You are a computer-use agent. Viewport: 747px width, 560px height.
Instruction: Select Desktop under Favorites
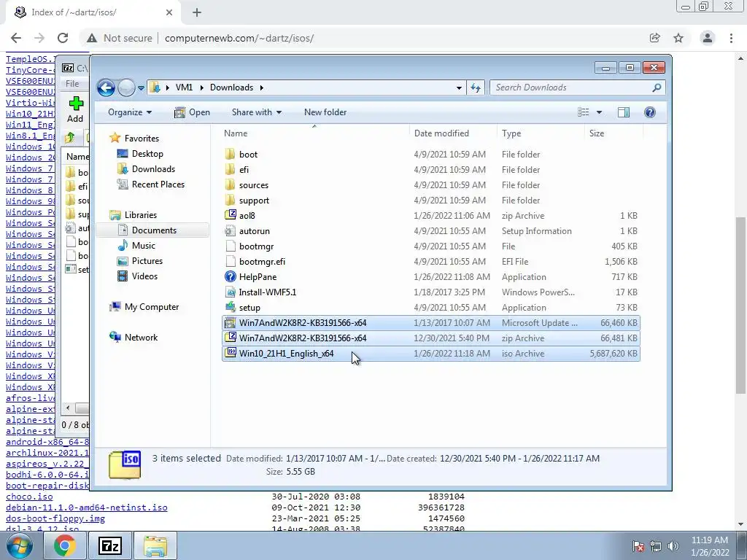tap(147, 154)
